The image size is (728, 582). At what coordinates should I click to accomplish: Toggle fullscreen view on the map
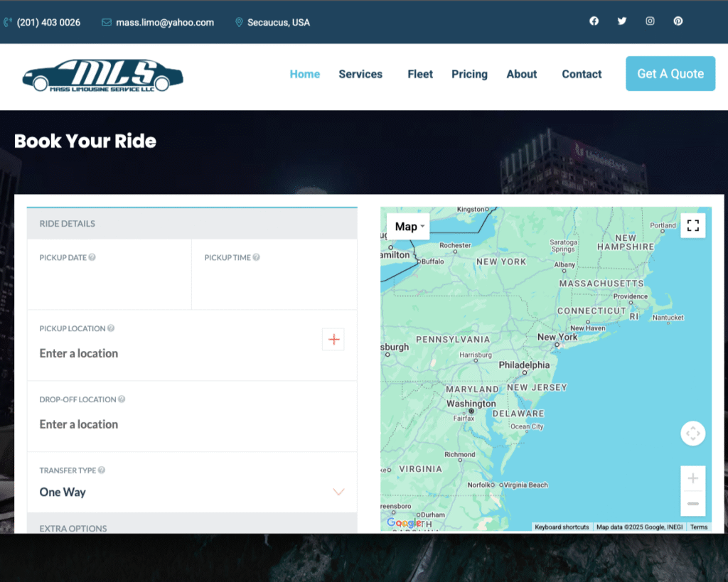coord(693,226)
